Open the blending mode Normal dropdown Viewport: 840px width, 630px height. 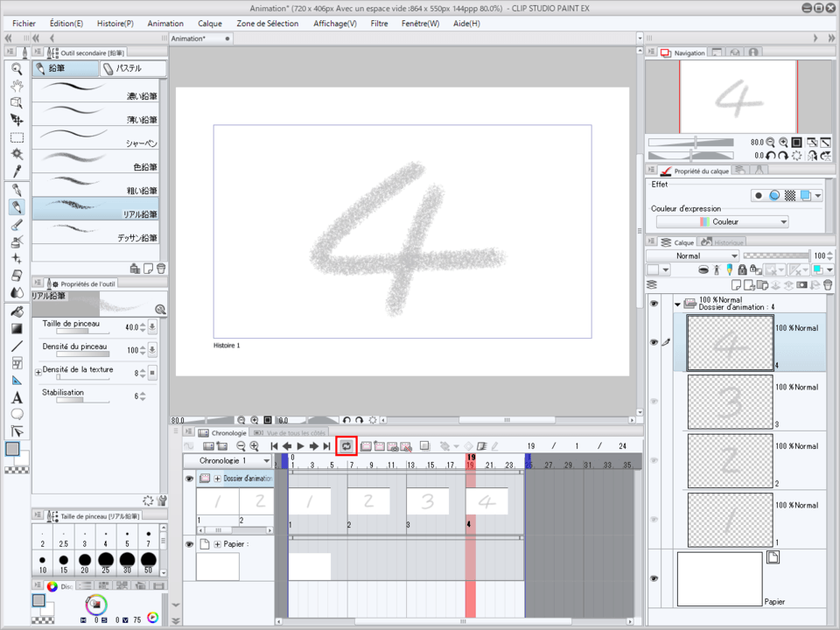(693, 256)
